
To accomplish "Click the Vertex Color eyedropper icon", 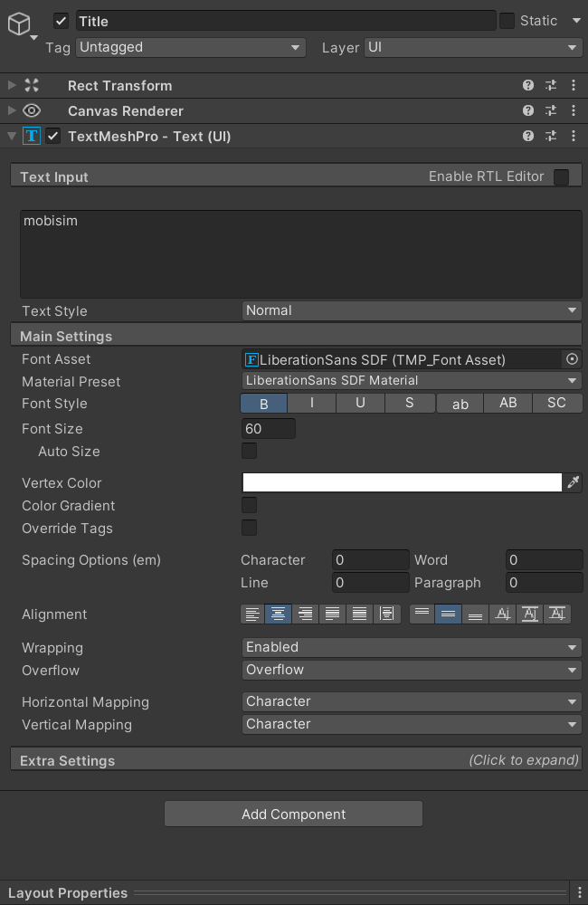I will tap(573, 482).
